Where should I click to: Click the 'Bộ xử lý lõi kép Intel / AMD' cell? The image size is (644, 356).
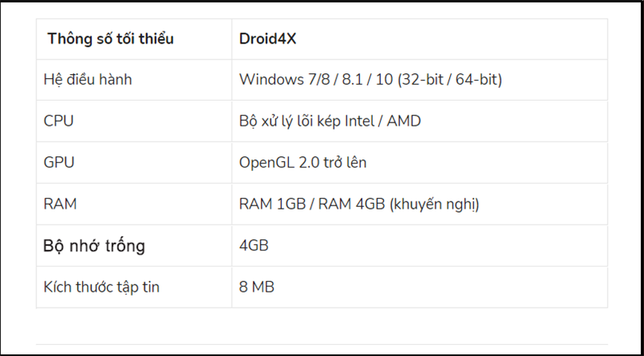point(419,122)
